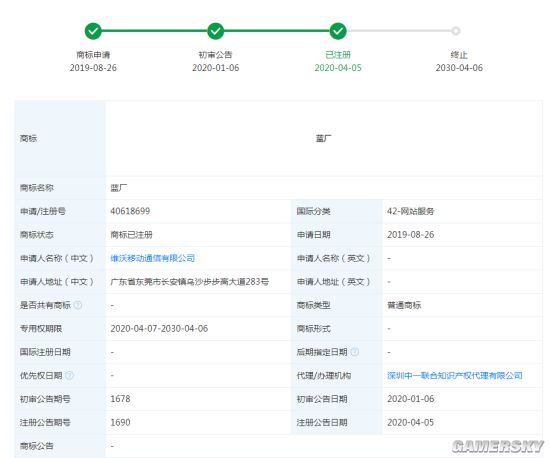Screen dimensions: 550x458
Task: Select the 初审公告日期 value 2020-01-06
Action: [x=411, y=399]
